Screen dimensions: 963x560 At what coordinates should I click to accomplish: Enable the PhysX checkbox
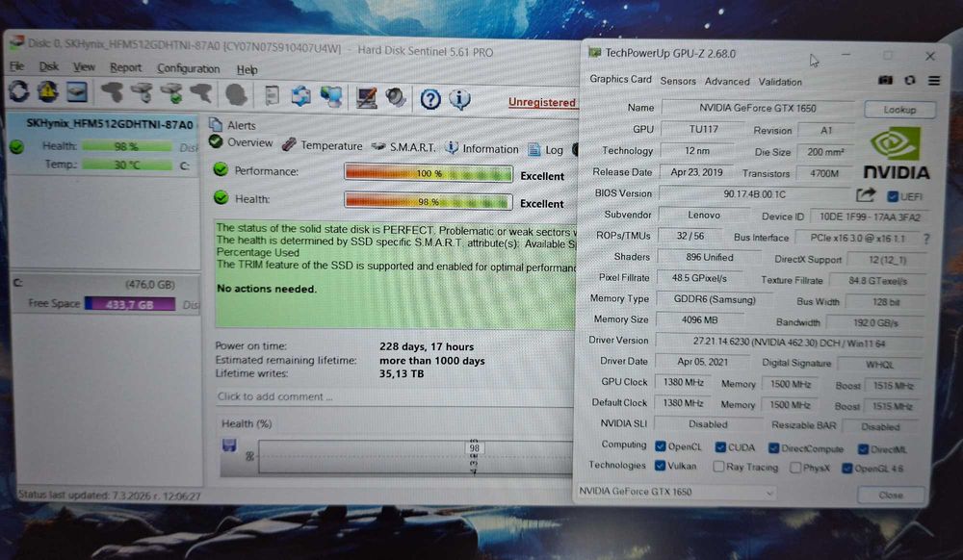click(794, 468)
